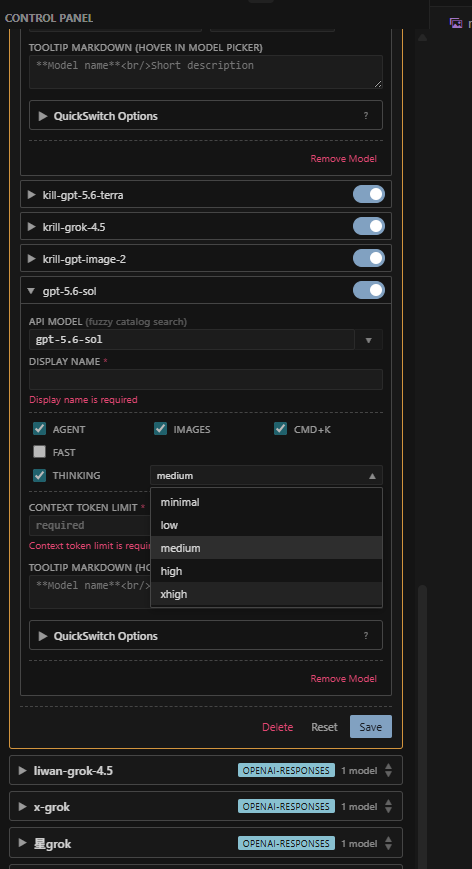Viewport: 472px width, 869px height.
Task: Focus the empty DISPLAY NAME field
Action: point(206,380)
